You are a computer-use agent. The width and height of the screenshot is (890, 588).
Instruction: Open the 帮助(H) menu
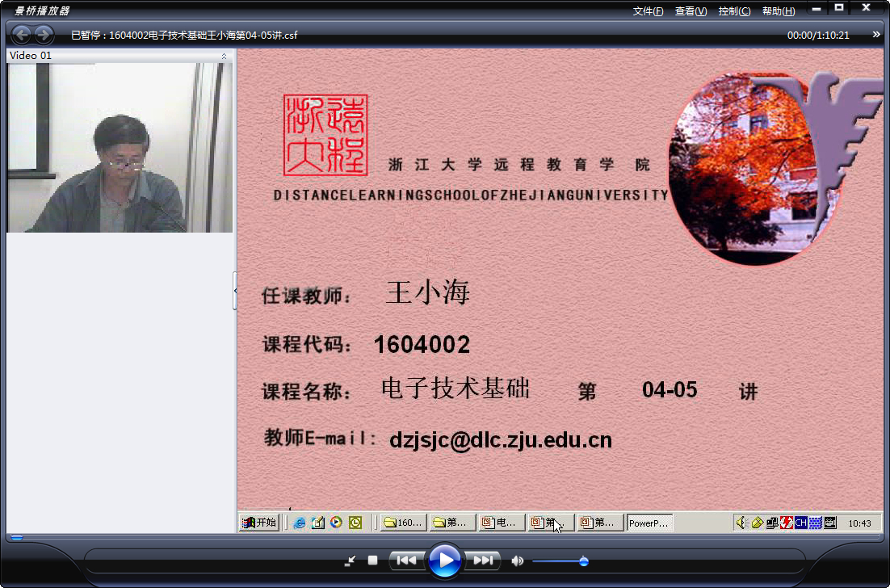click(779, 10)
